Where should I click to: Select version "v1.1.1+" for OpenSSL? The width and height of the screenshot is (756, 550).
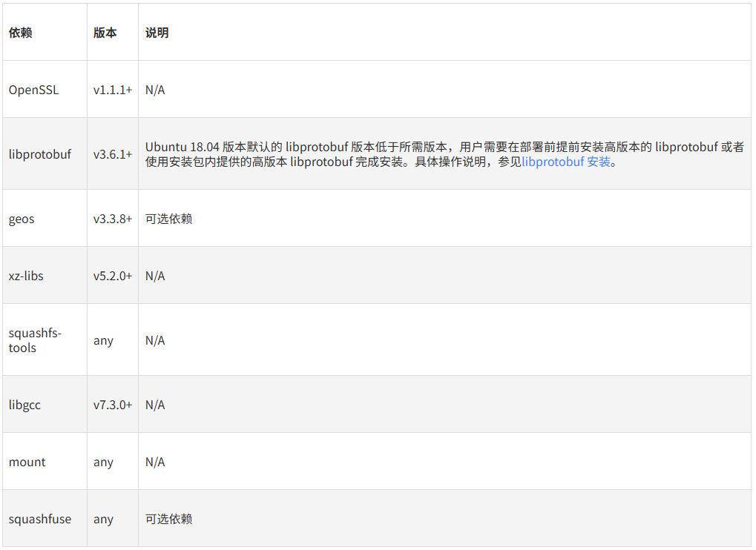(x=113, y=90)
